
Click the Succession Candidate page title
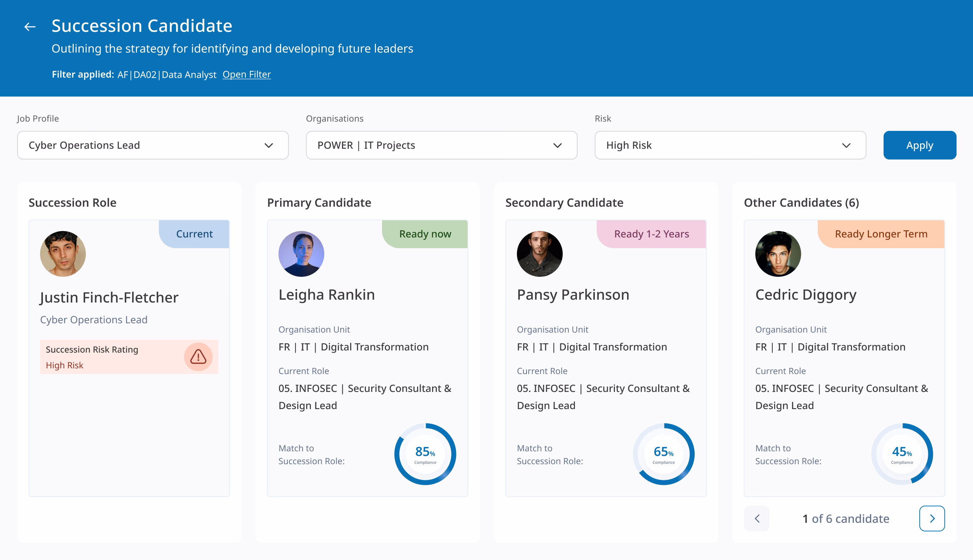(x=142, y=26)
